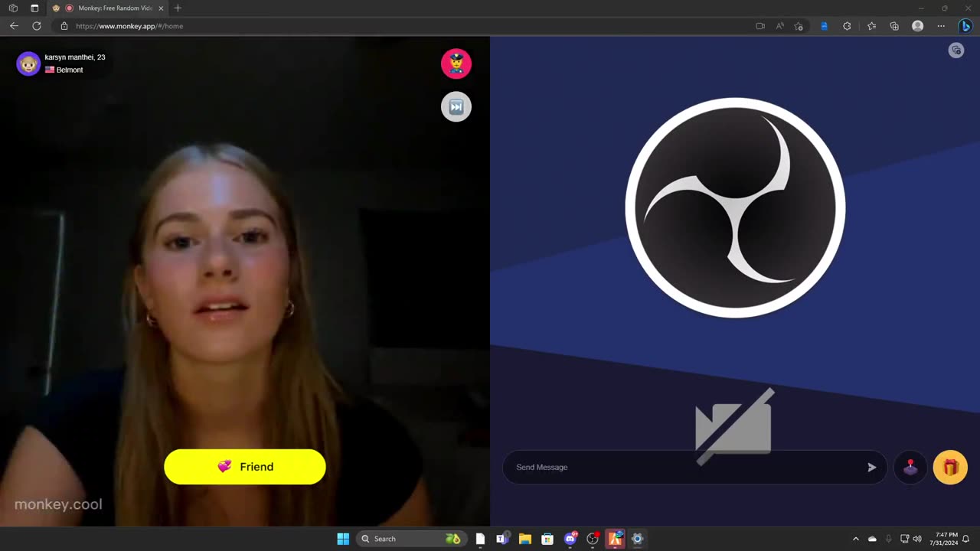Open the Extensions puzzle icon
Image resolution: width=980 pixels, height=551 pixels.
coord(847,26)
